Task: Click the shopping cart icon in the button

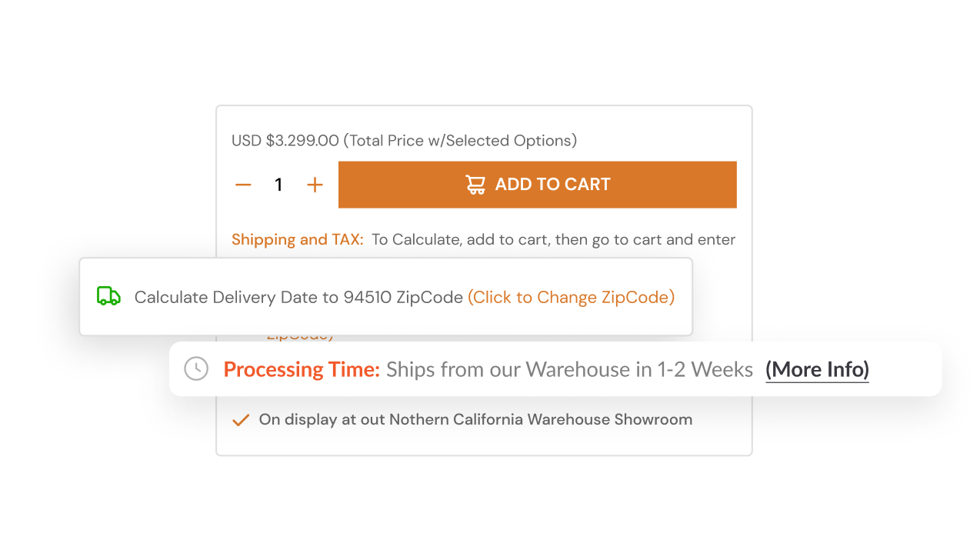Action: click(475, 185)
